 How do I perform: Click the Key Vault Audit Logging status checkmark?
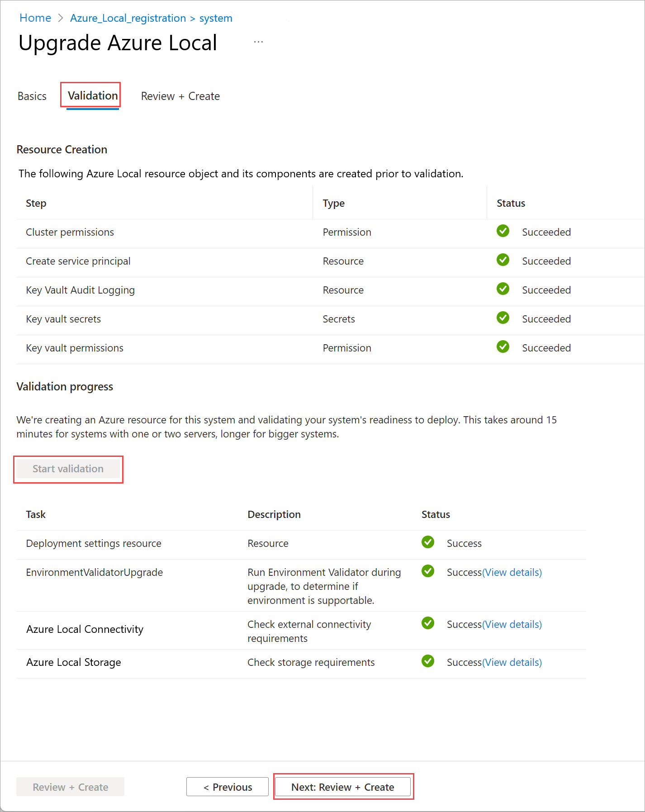coord(503,289)
